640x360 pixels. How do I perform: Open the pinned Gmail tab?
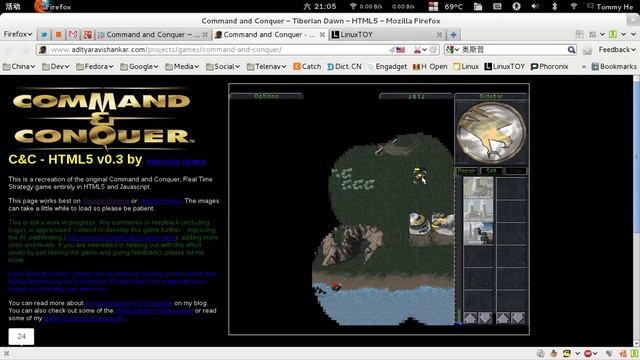tap(73, 35)
